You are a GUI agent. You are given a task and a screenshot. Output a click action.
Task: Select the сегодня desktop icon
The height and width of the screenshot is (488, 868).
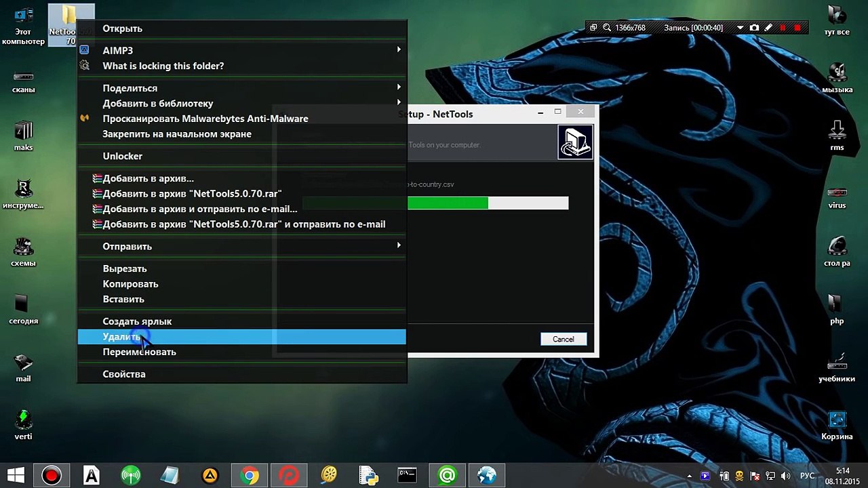point(23,310)
